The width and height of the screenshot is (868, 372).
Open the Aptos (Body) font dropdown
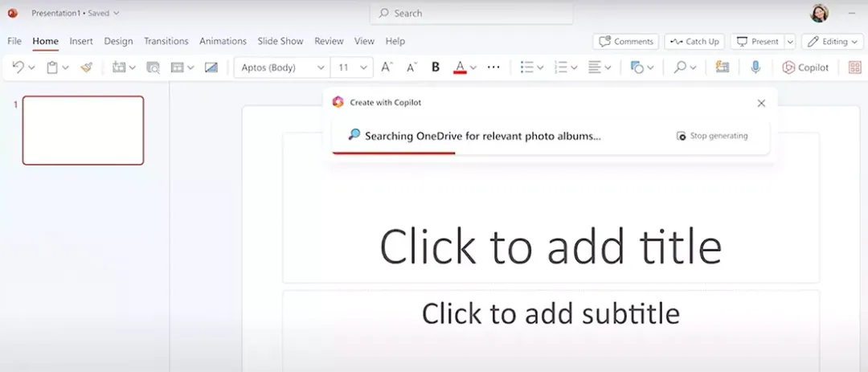click(283, 67)
